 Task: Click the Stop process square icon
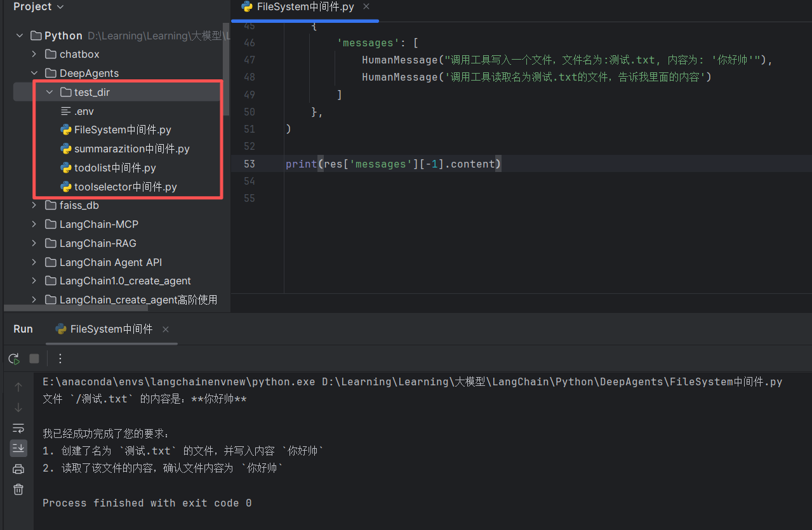pyautogui.click(x=34, y=359)
